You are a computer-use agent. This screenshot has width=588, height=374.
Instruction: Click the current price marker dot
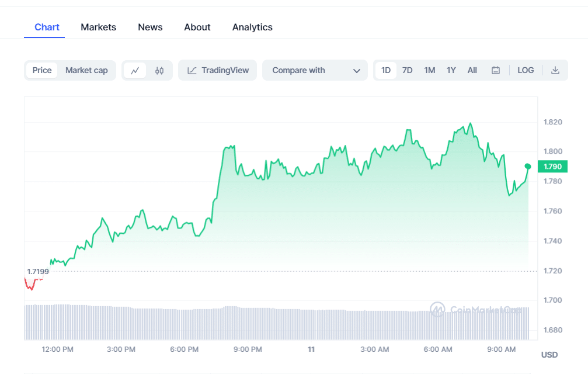pos(528,166)
